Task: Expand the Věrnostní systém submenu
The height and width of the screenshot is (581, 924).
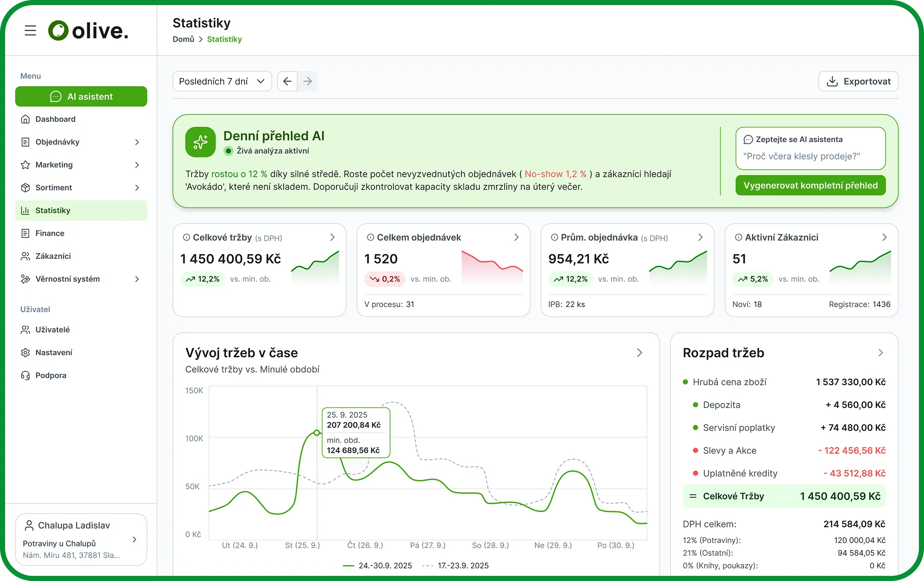Action: tap(137, 279)
